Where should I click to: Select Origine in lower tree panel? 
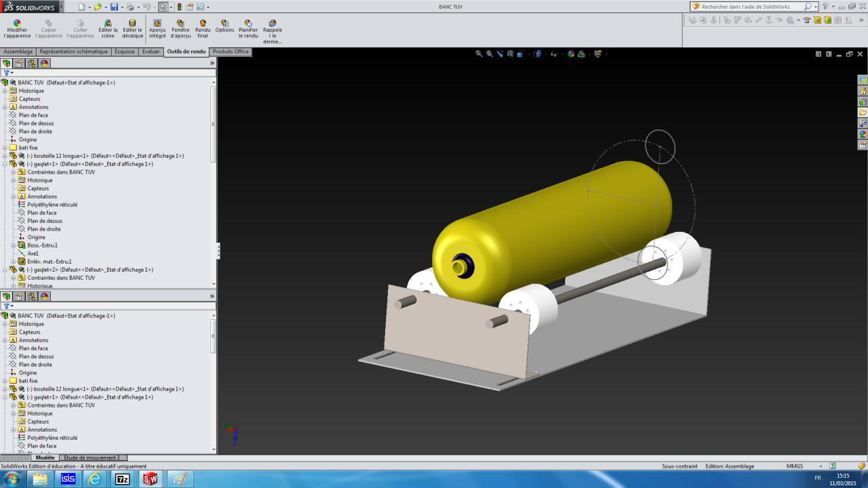[x=28, y=373]
